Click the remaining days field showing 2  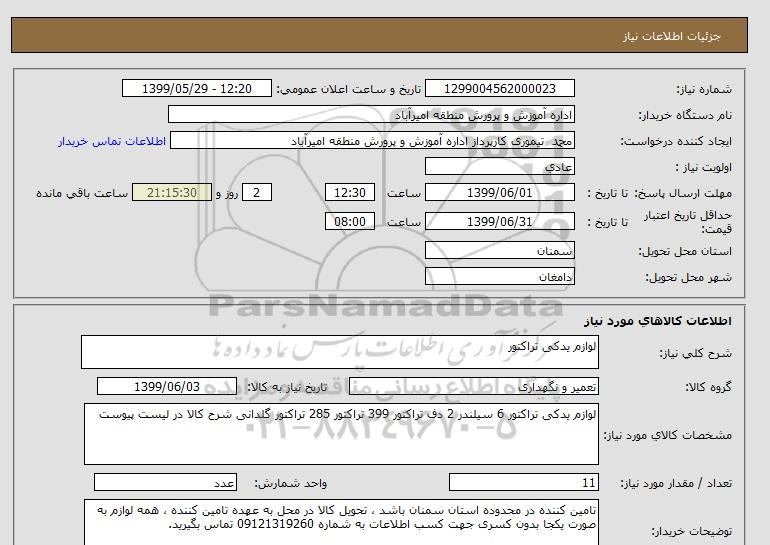(x=256, y=192)
